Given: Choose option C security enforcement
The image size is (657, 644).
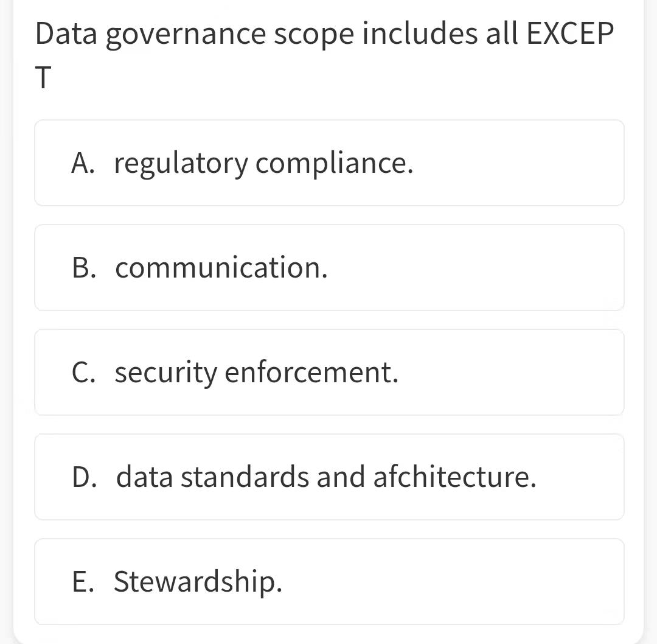Looking at the screenshot, I should pyautogui.click(x=329, y=373).
